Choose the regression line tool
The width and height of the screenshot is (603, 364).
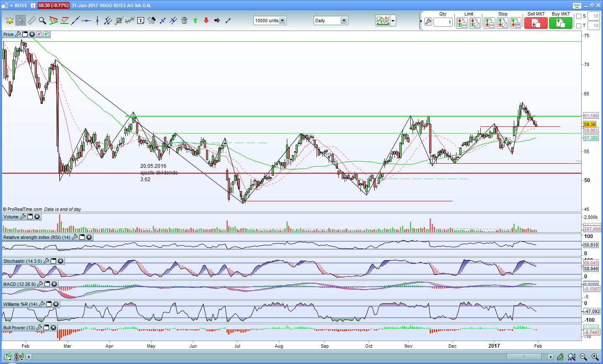click(130, 21)
